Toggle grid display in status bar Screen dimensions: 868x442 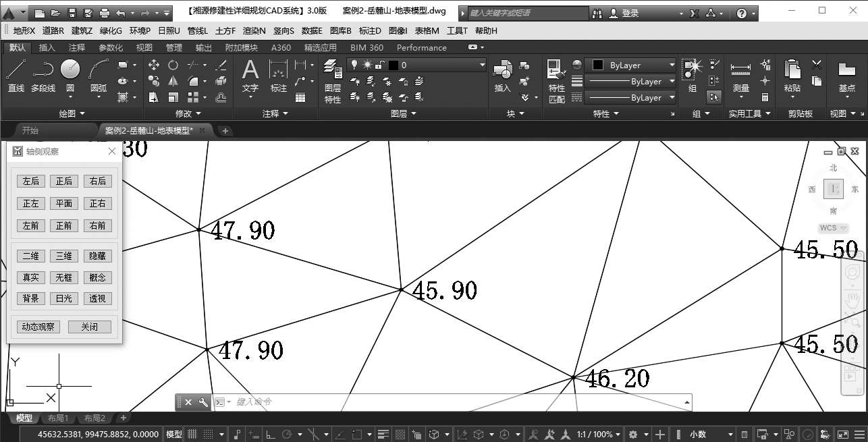[192, 434]
